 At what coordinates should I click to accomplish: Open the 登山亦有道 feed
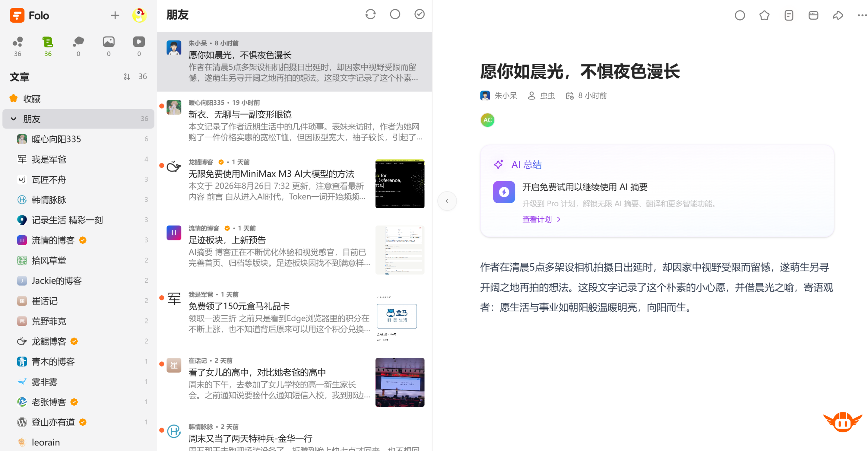pos(78,422)
